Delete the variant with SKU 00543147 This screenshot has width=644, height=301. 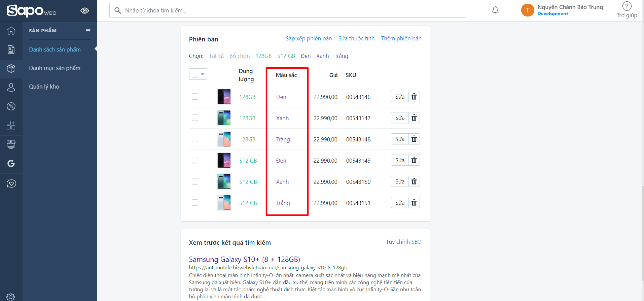point(414,118)
